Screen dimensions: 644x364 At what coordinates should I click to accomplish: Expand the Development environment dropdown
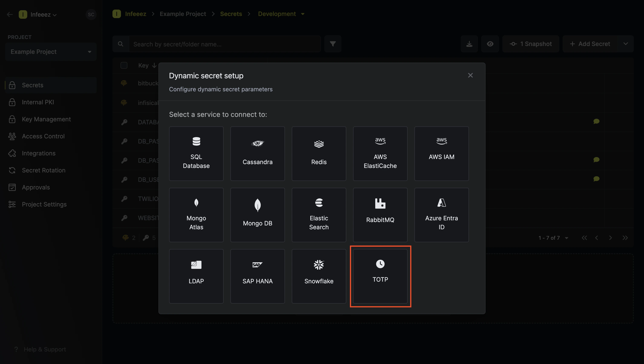coord(303,14)
